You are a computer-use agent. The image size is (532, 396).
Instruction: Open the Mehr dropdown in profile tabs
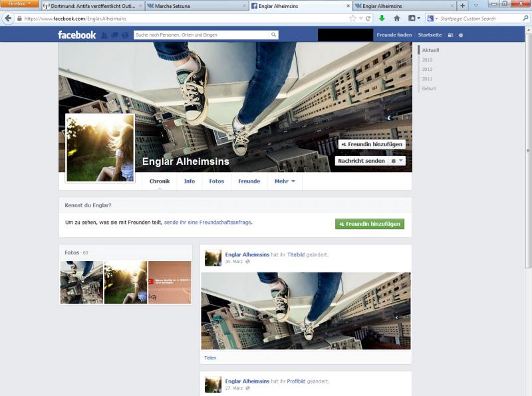(x=285, y=181)
